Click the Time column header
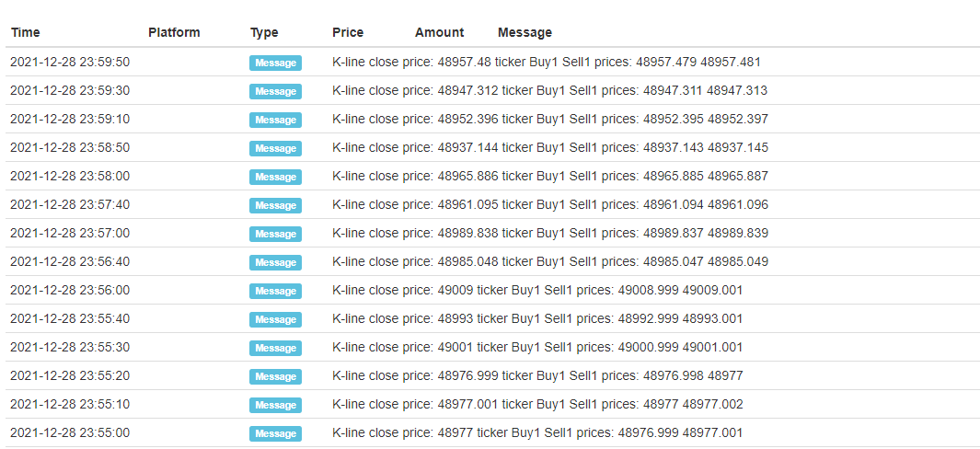The height and width of the screenshot is (449, 980). point(26,32)
